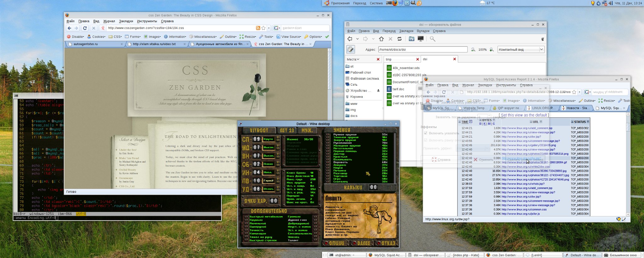Select tarif.doc in the file list
The height and width of the screenshot is (258, 644).
pos(395,89)
